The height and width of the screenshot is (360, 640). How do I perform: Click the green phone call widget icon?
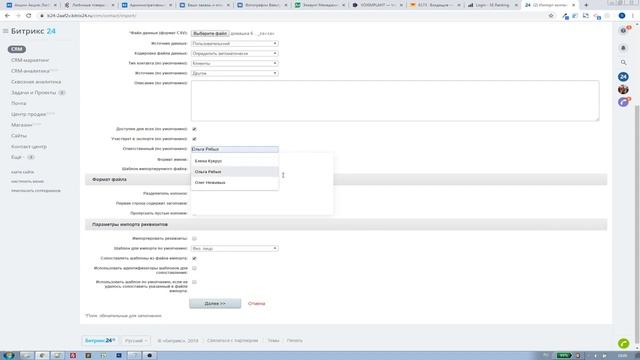pos(623,343)
